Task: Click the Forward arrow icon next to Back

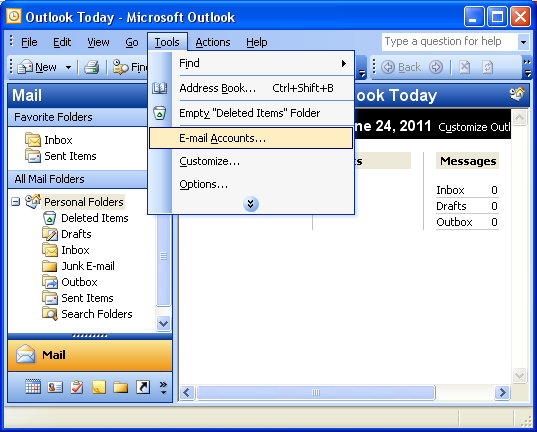Action: [436, 67]
